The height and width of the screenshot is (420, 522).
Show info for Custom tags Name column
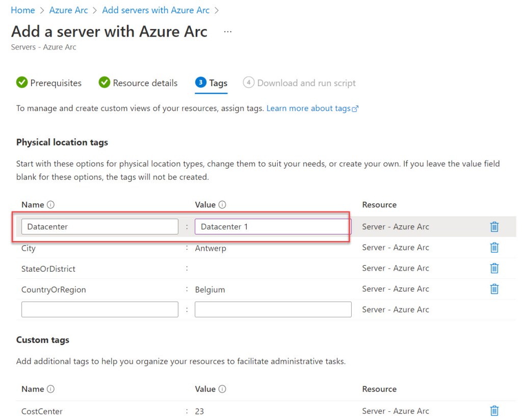tap(50, 389)
